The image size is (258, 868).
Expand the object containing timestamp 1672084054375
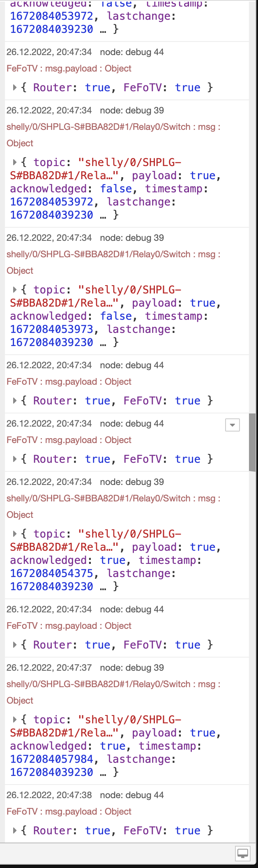tap(15, 534)
